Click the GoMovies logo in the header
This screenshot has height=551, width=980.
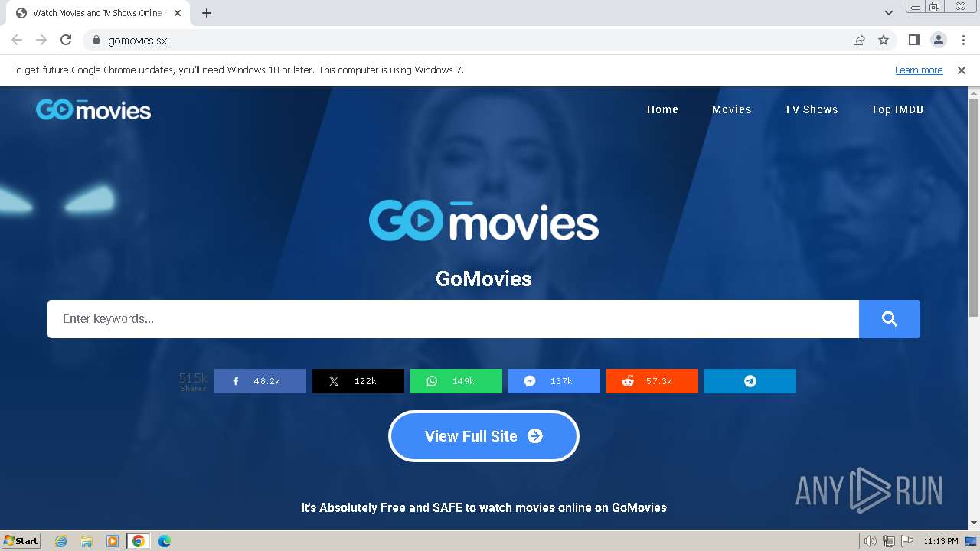93,109
